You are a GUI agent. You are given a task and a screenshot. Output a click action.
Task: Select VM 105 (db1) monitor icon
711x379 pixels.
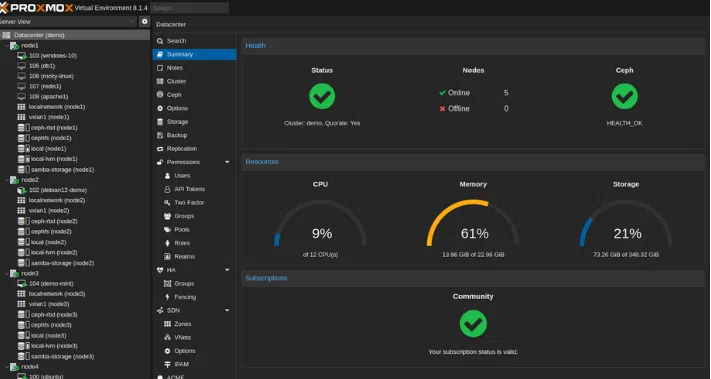[x=21, y=66]
